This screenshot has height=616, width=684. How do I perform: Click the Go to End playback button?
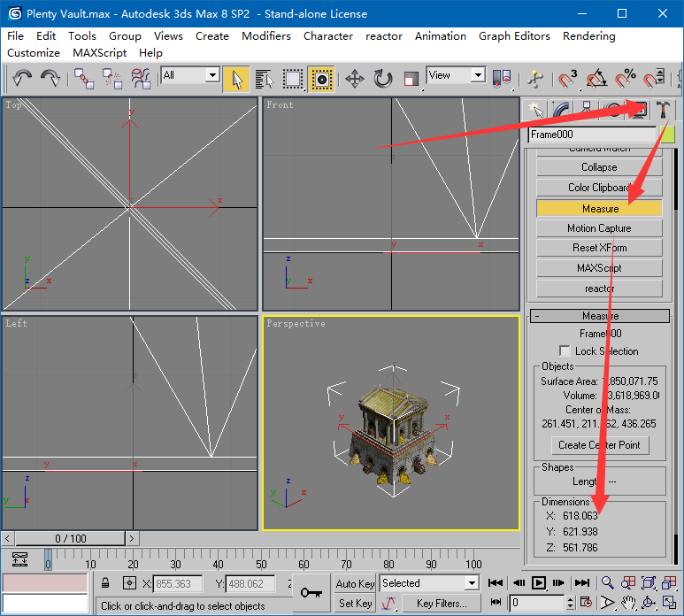(582, 583)
